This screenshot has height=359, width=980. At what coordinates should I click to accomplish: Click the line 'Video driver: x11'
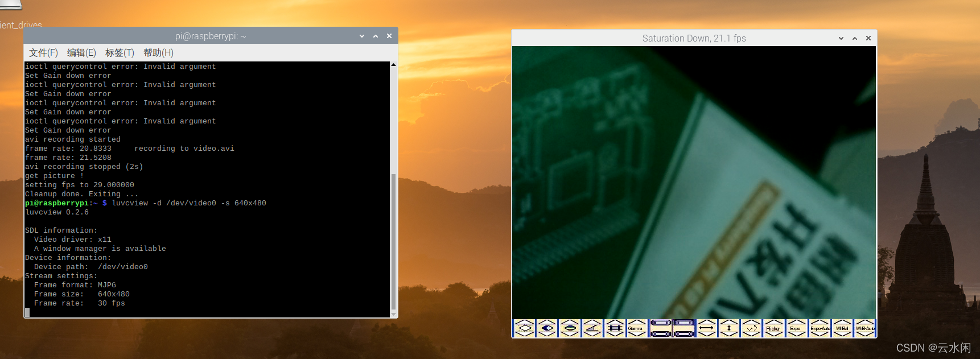pos(73,240)
